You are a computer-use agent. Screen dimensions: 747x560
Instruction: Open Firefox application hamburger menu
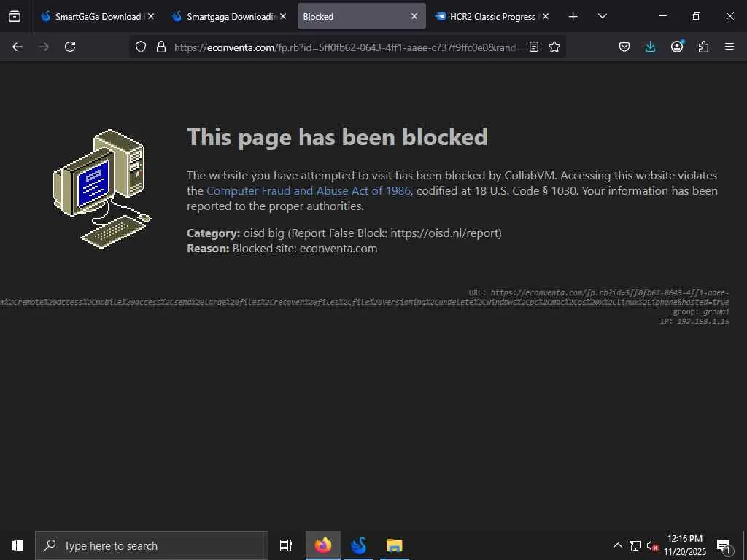tap(729, 47)
